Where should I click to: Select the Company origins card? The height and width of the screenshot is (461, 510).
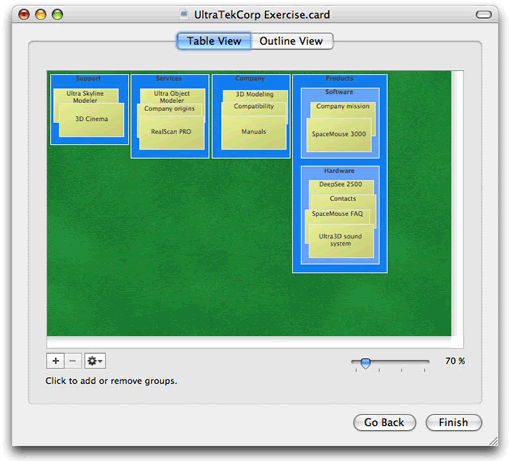[169, 109]
